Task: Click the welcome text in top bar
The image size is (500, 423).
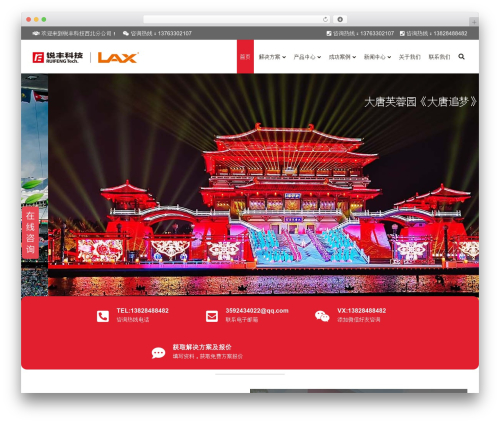Action: point(78,33)
